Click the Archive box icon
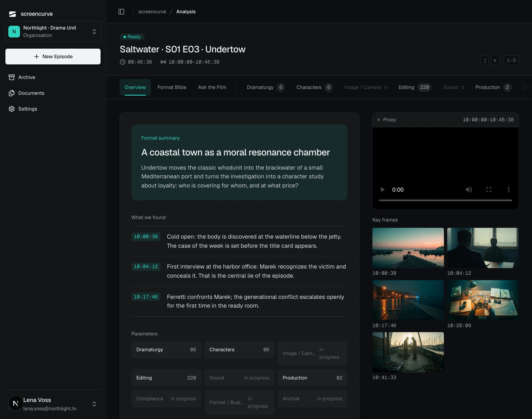This screenshot has height=419, width=532. click(x=11, y=77)
